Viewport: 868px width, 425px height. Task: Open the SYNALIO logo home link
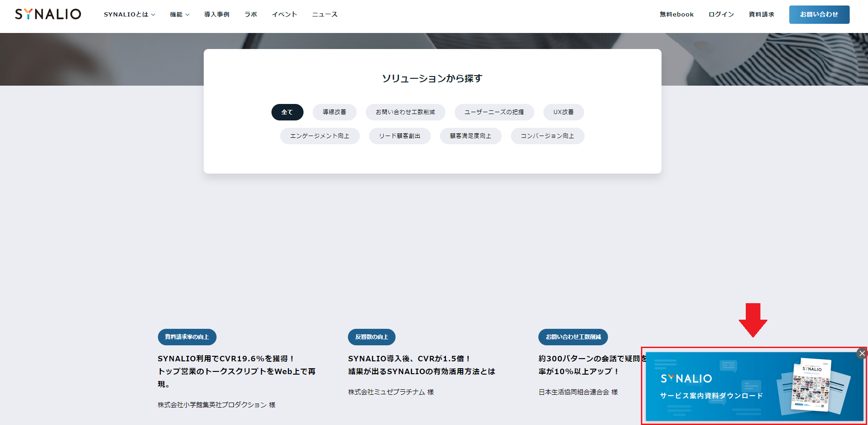(48, 14)
